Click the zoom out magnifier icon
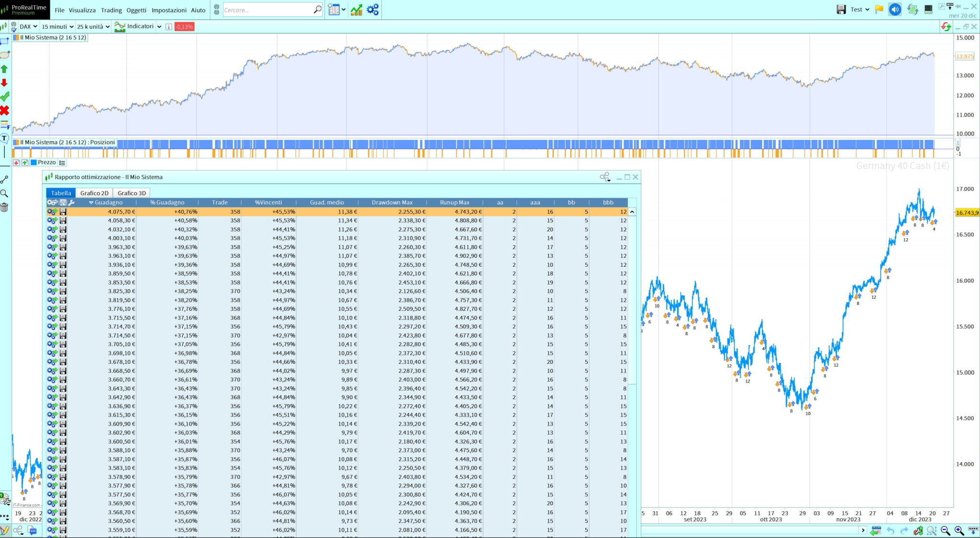Screen dimensions: 980x538 946,530
